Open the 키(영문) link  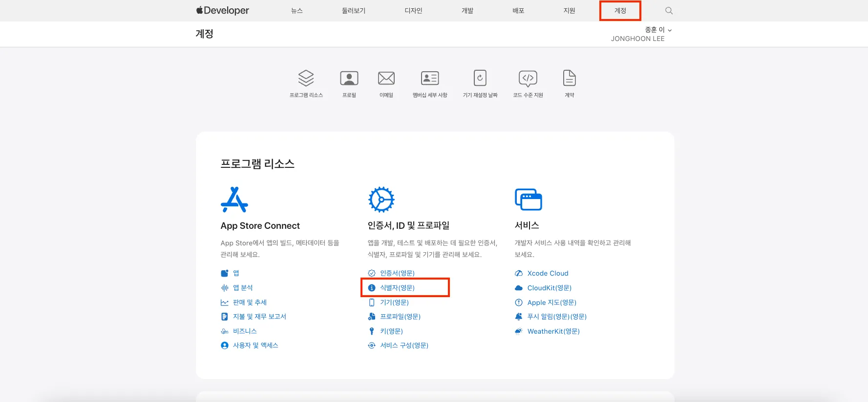coord(391,331)
